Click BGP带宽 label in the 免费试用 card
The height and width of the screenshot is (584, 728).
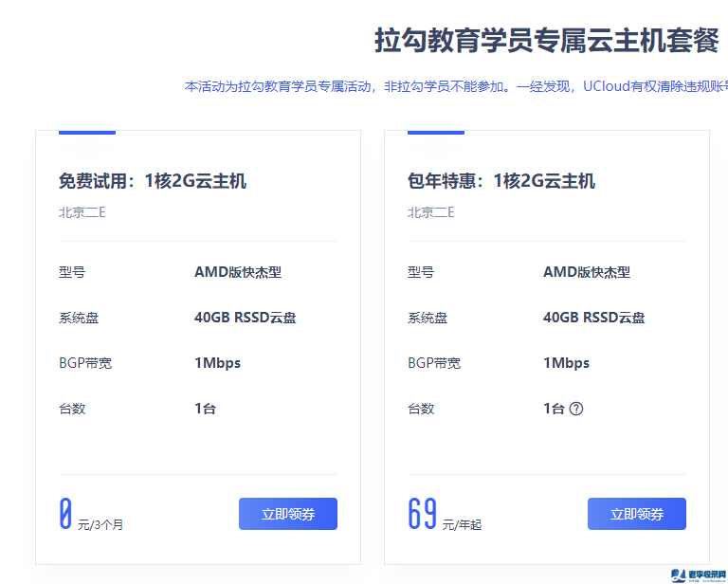pos(85,363)
